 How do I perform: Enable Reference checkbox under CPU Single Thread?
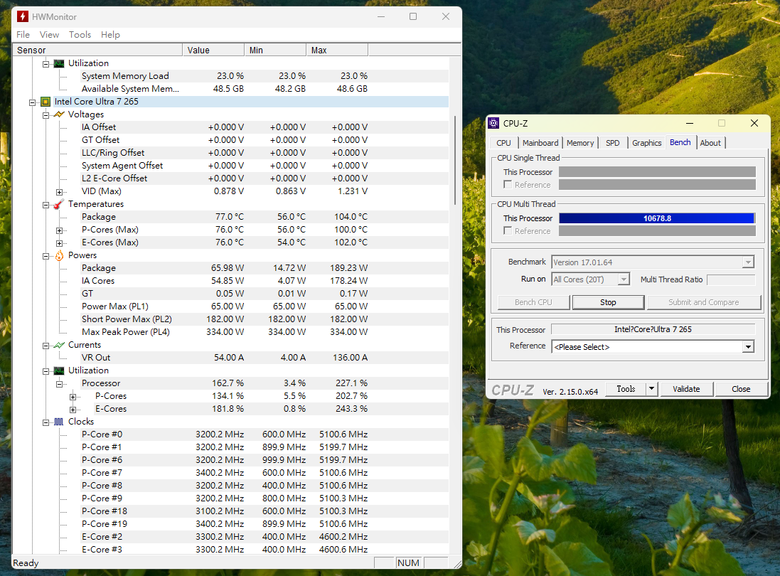click(507, 185)
